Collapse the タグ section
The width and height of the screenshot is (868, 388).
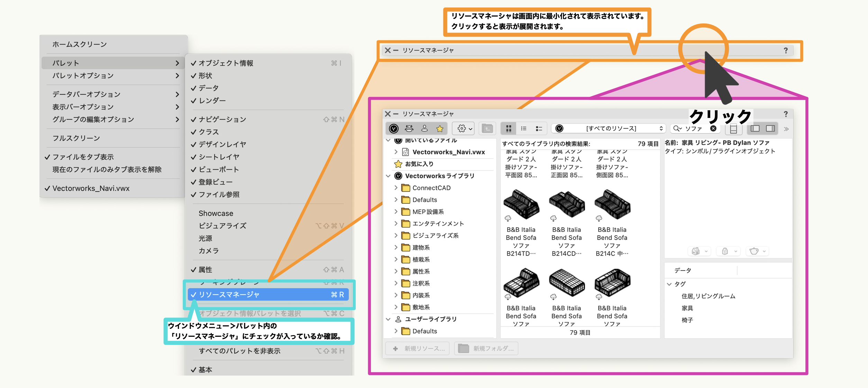tap(669, 284)
